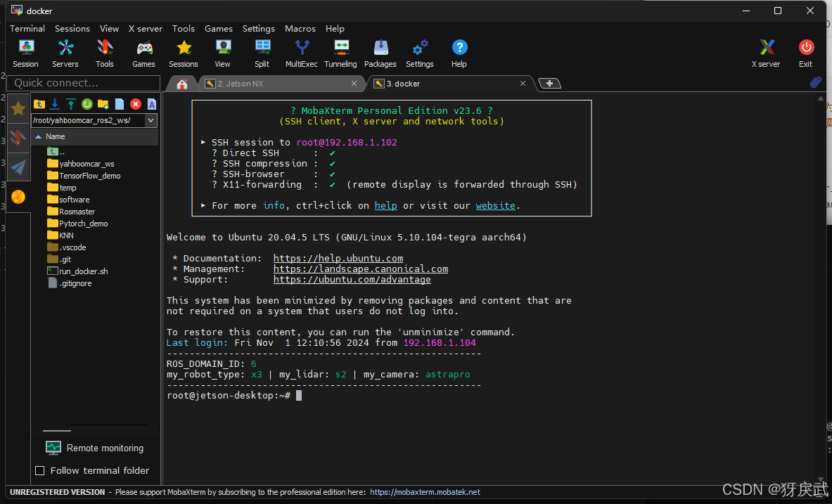Select the yahboomcar_ws folder
Screen dimensions: 832x504
[x=81, y=163]
